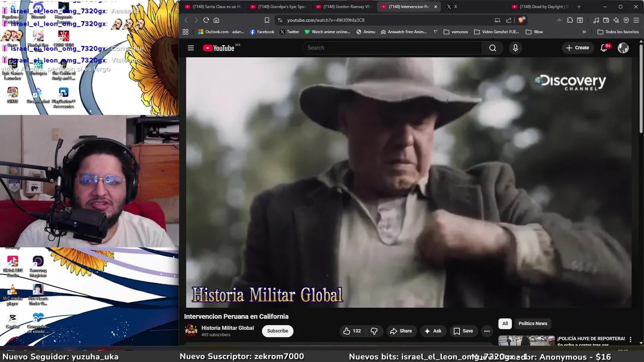Screen dimensions: 644x362
Task: Switch to the Dead by Daylight tab
Action: click(540, 7)
